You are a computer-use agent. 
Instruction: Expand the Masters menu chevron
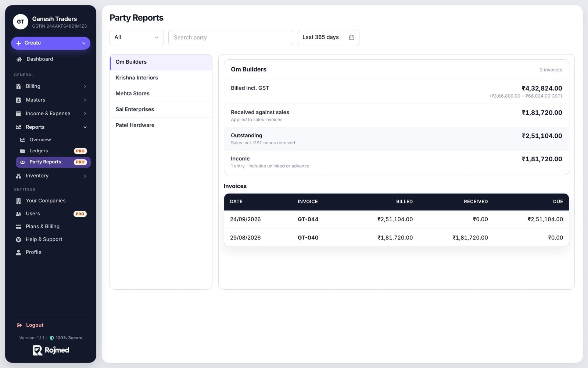85,100
